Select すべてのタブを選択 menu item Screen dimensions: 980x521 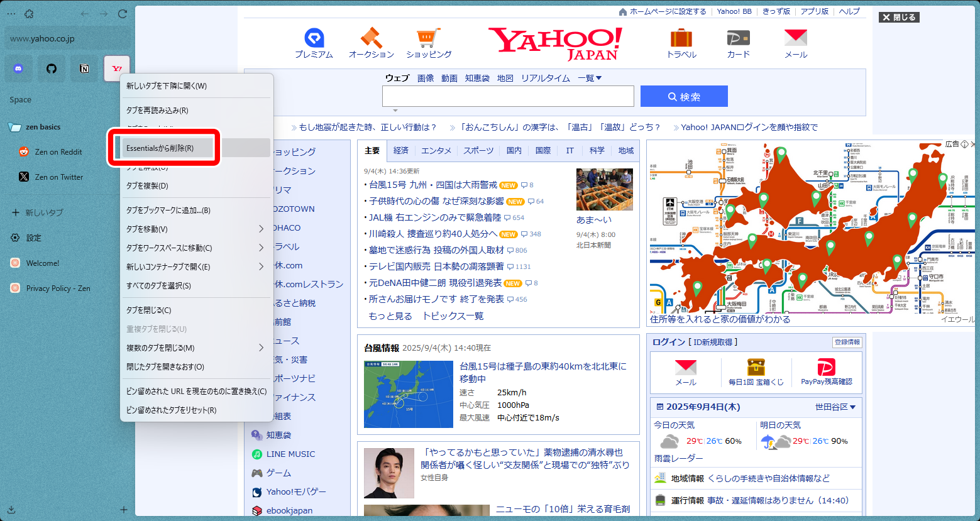coord(197,286)
